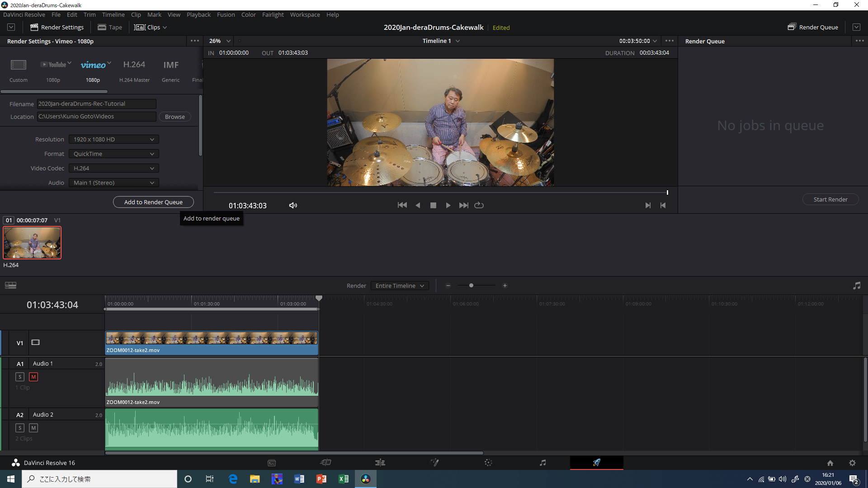This screenshot has height=488, width=868.
Task: Click the Filename input field
Action: 97,104
